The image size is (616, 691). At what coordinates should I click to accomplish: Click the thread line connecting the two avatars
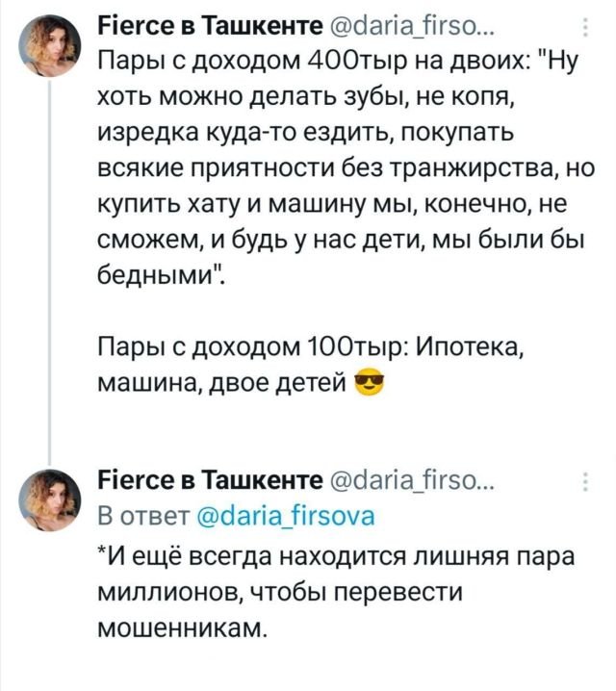(49, 289)
